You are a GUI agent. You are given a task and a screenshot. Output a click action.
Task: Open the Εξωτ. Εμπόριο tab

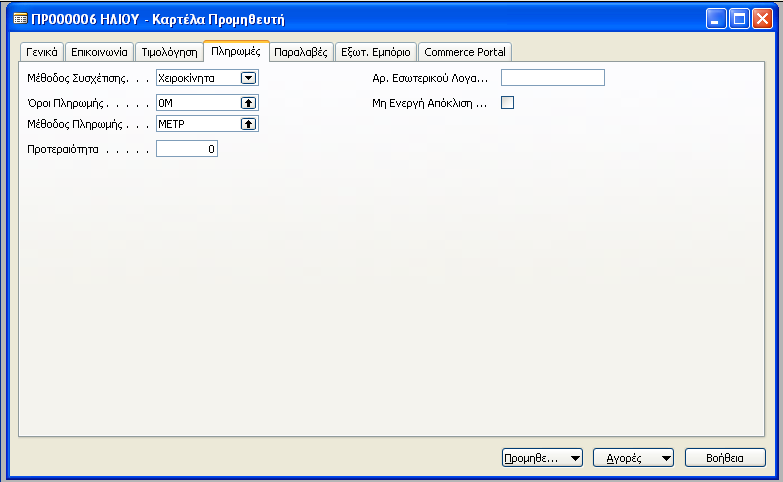pyautogui.click(x=376, y=52)
